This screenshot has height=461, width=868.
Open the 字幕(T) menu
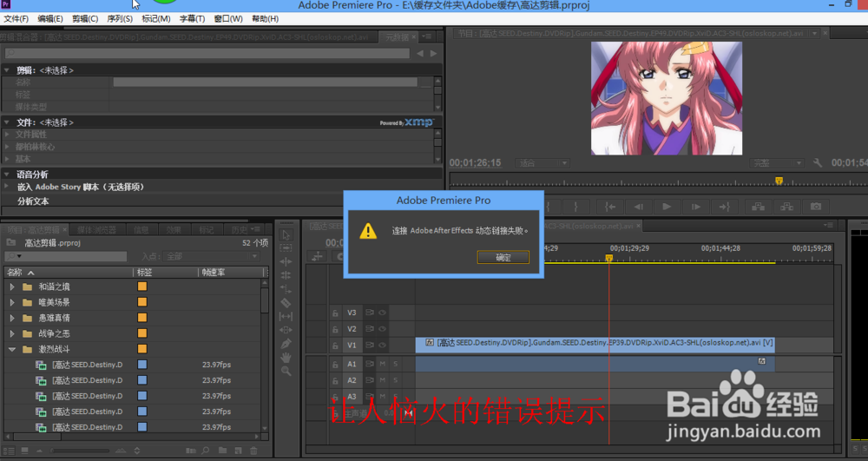(192, 19)
